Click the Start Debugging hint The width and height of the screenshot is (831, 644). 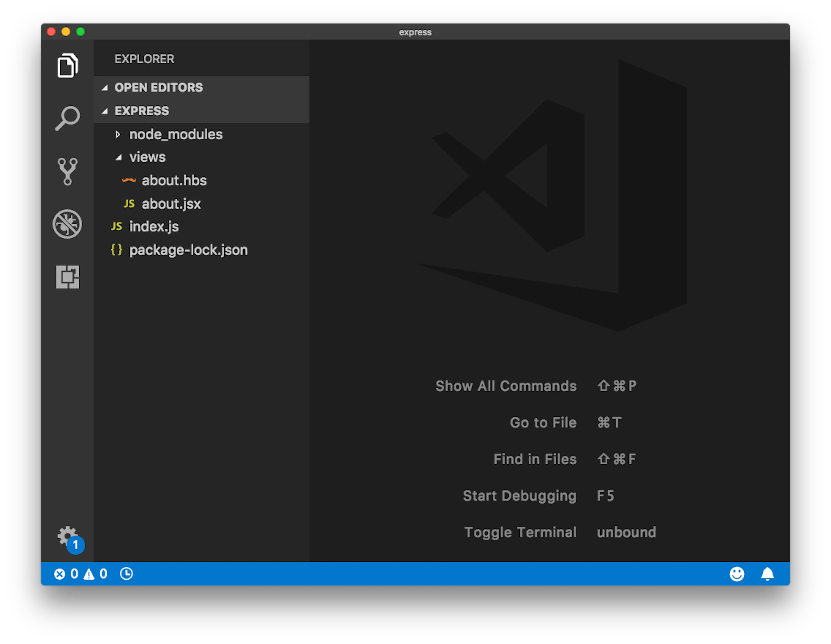pyautogui.click(x=520, y=496)
